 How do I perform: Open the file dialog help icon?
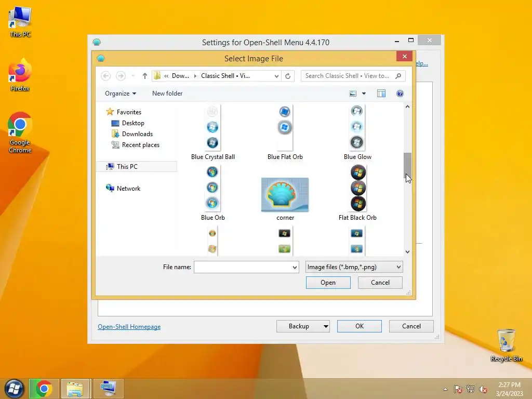400,94
